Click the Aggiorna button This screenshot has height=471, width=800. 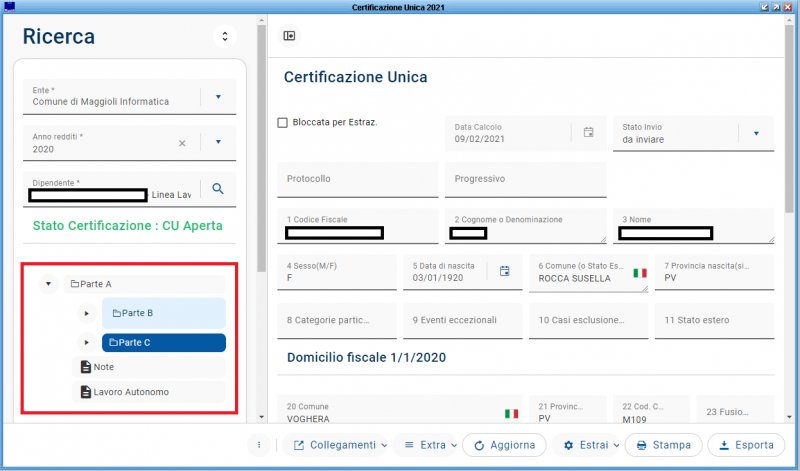point(503,445)
